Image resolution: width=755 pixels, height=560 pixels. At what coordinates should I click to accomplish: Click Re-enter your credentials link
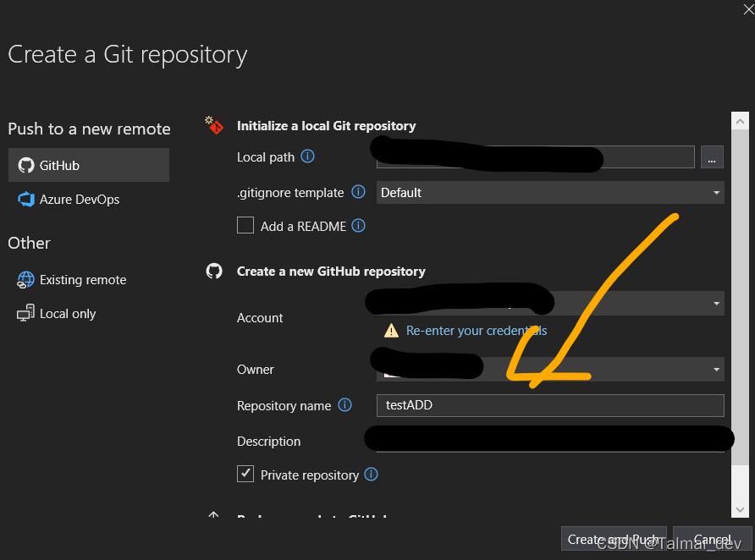point(477,331)
